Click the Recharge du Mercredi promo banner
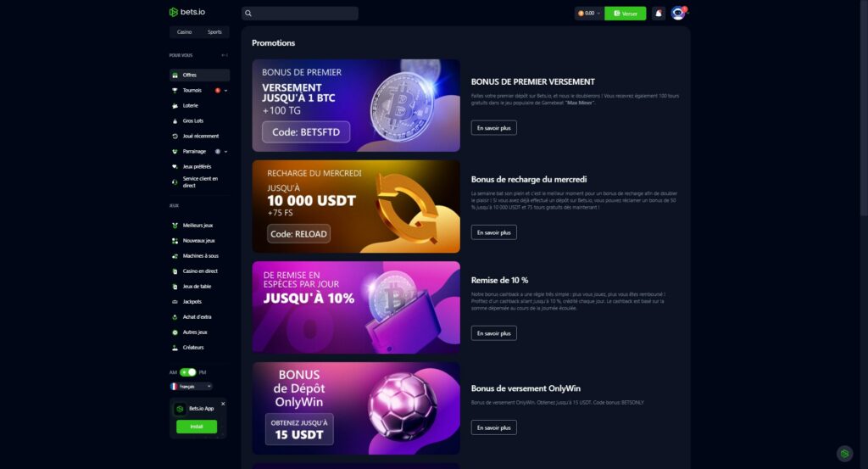The width and height of the screenshot is (868, 469). pos(356,207)
